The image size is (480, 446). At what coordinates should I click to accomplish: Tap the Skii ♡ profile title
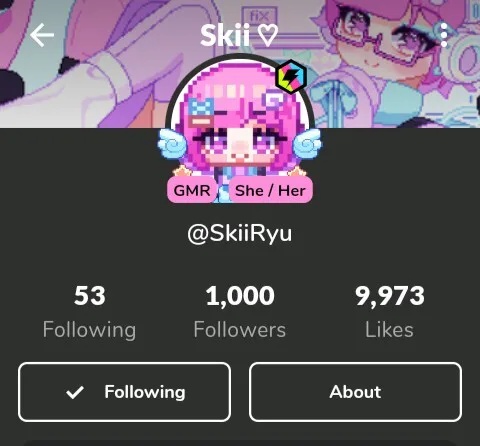pyautogui.click(x=239, y=35)
